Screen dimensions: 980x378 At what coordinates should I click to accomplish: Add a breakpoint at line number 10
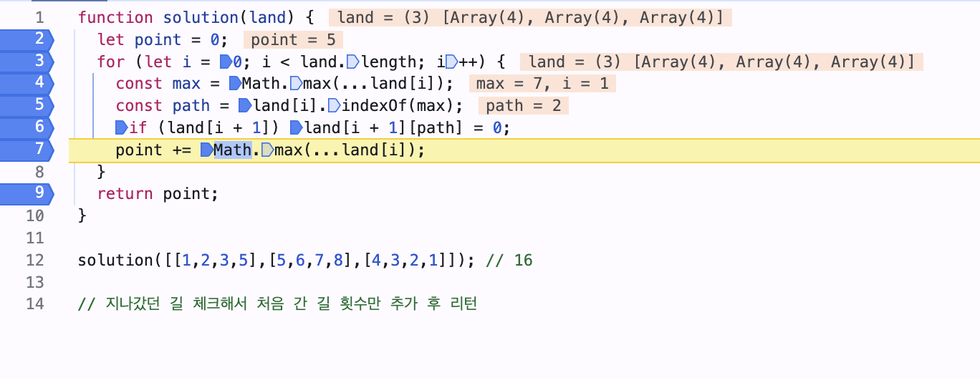34,216
